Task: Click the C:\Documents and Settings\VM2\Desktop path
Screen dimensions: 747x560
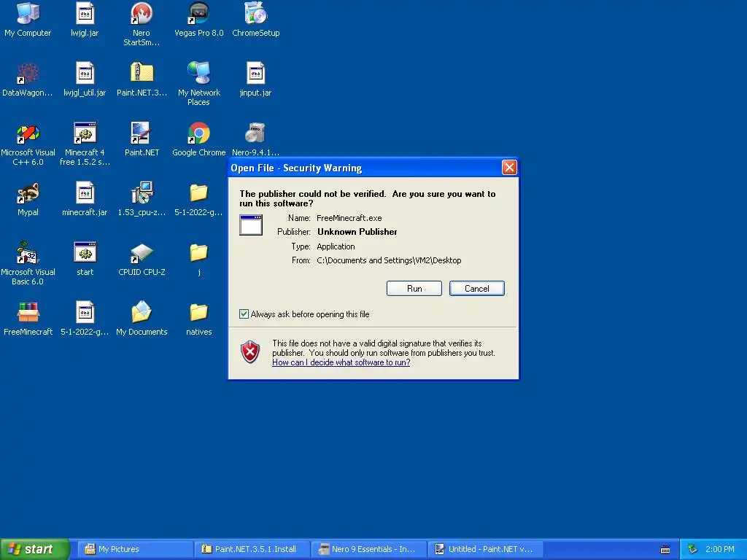Action: click(x=389, y=260)
